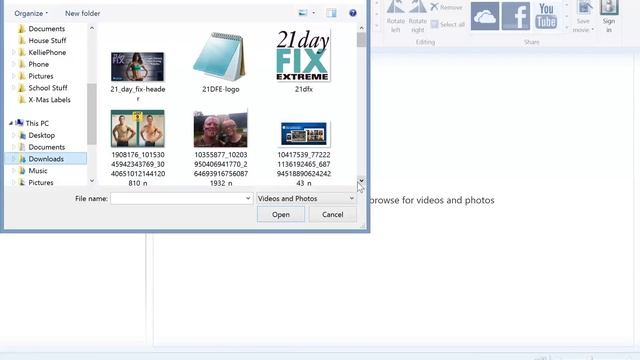Click Select all in the Editing group

pos(448,24)
